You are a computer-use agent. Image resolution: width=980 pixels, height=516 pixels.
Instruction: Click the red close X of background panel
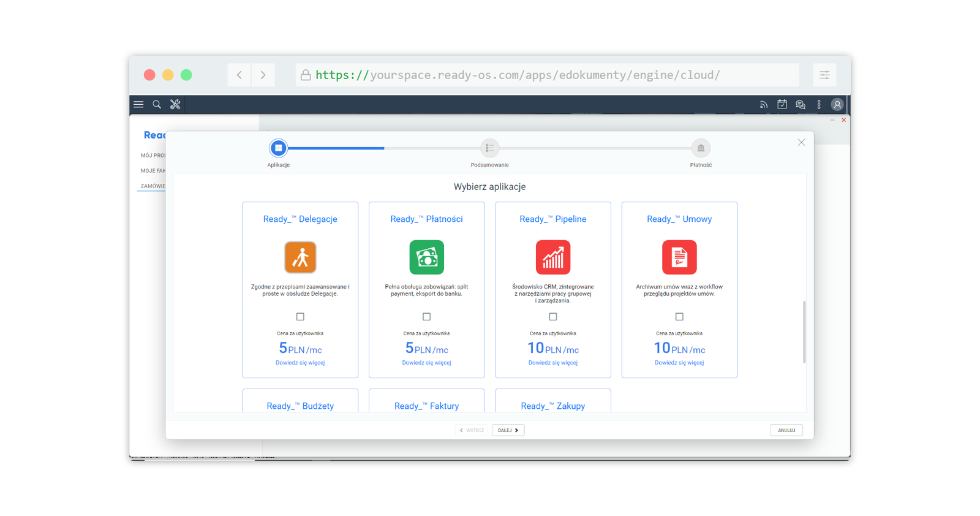pyautogui.click(x=843, y=120)
